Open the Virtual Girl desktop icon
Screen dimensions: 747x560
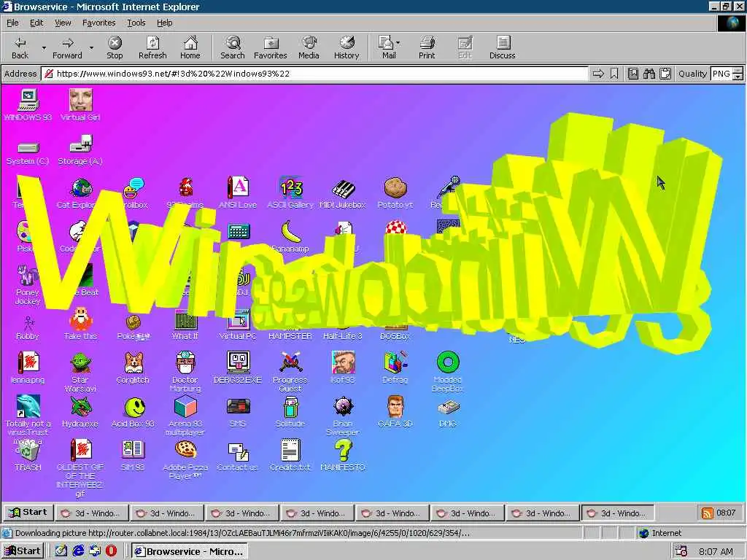pyautogui.click(x=80, y=105)
